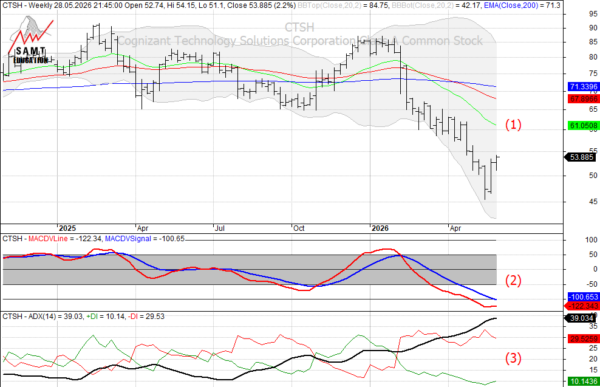
Task: Click the 100 label on MACD axis
Action: pyautogui.click(x=592, y=240)
